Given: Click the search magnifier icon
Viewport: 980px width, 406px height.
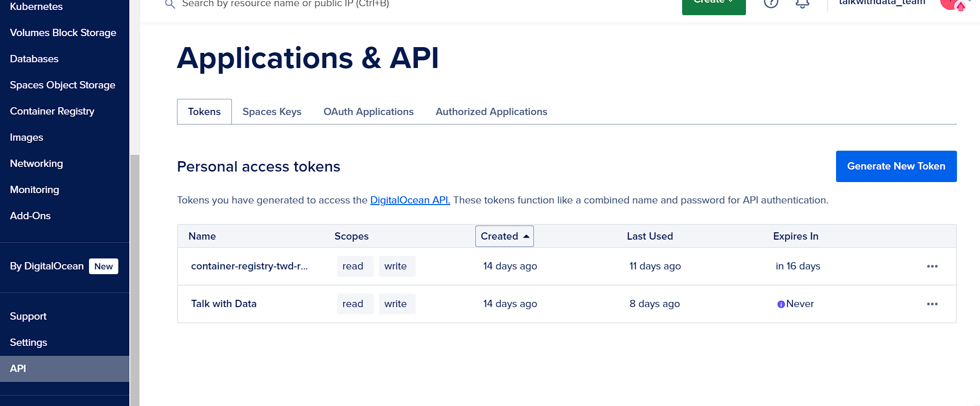Looking at the screenshot, I should [170, 4].
